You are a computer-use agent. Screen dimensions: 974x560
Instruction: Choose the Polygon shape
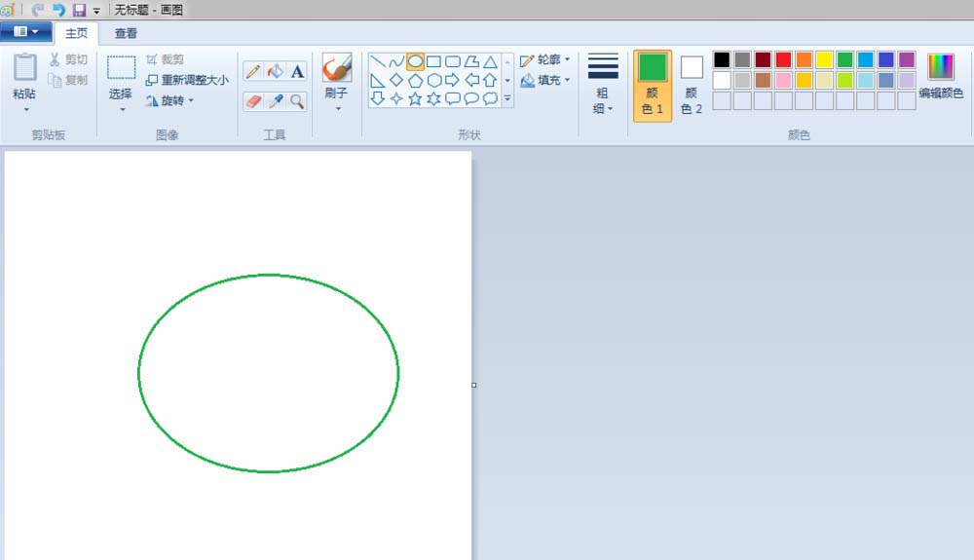click(x=471, y=61)
